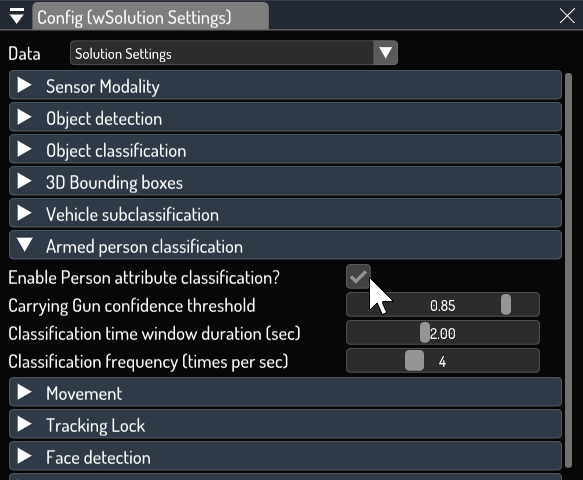Collapse Armed person classification triangle

click(x=25, y=245)
